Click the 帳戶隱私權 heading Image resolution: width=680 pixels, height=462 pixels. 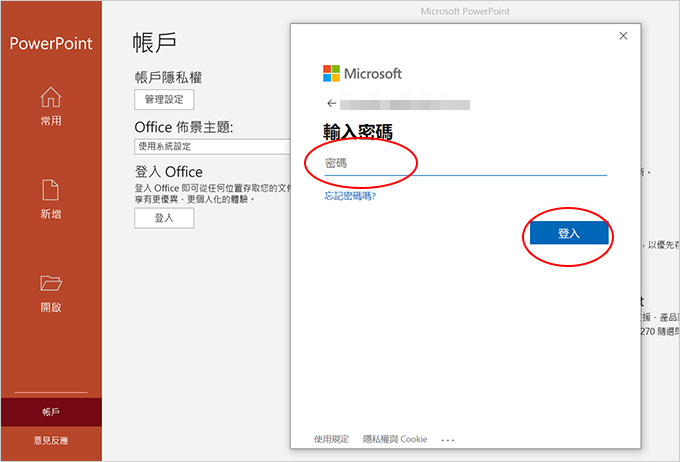pyautogui.click(x=168, y=78)
